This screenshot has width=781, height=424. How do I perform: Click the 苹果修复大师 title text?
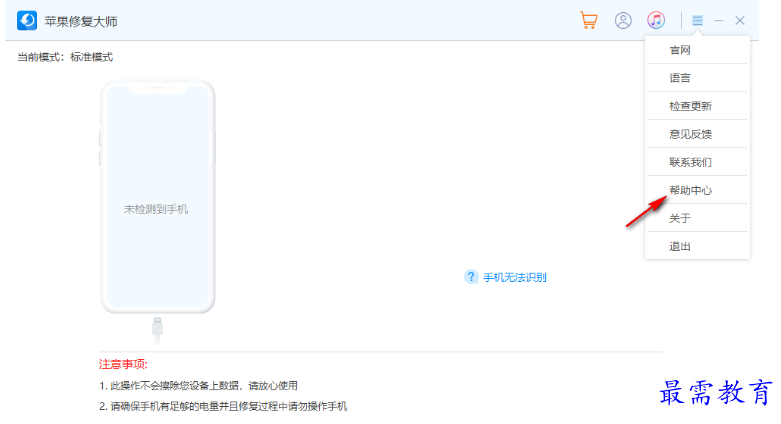point(81,21)
